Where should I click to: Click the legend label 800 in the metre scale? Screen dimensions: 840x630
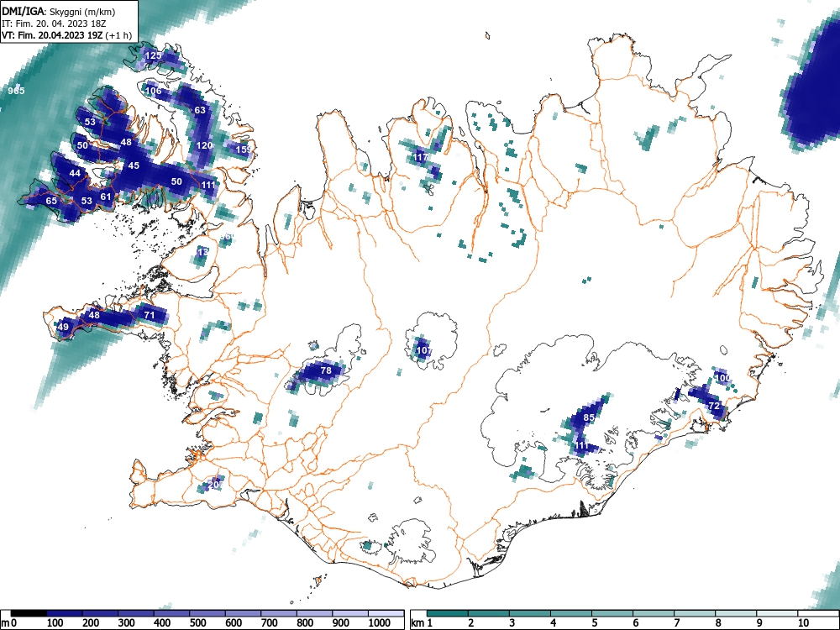tap(305, 623)
